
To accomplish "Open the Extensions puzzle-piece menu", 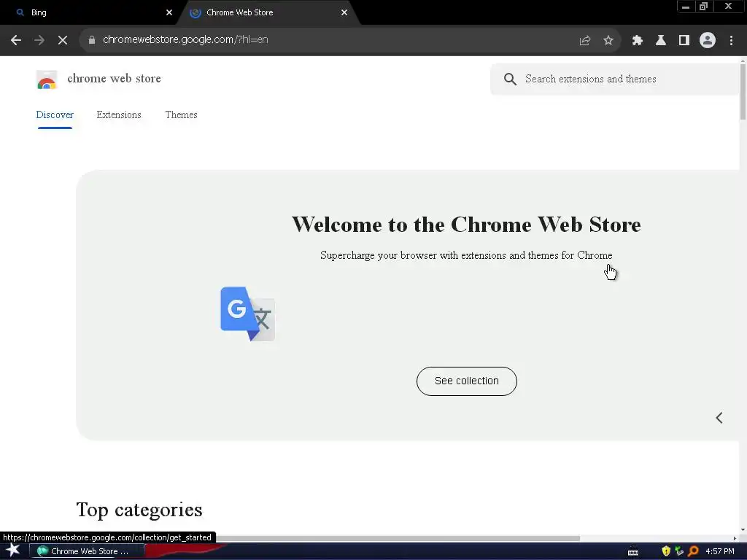I will [x=638, y=41].
